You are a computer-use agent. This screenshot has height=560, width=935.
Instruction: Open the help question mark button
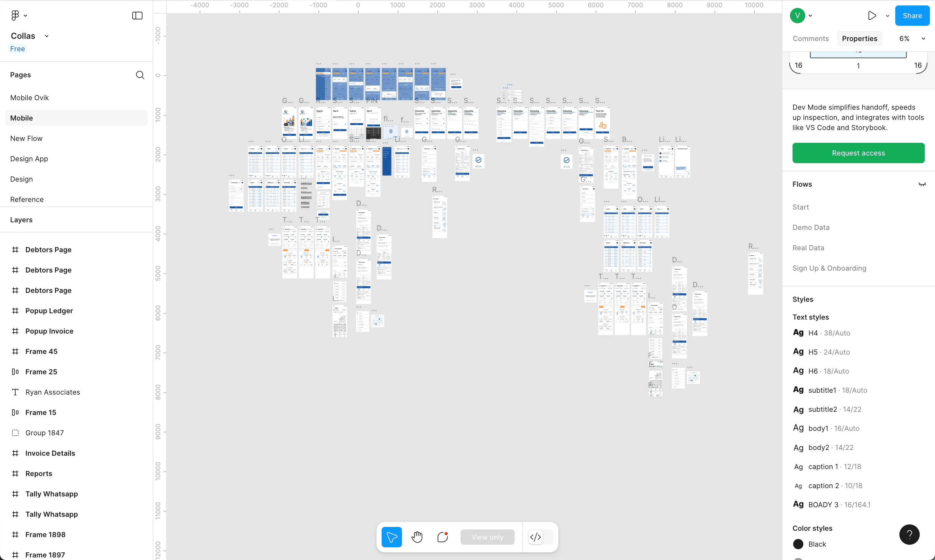(909, 534)
